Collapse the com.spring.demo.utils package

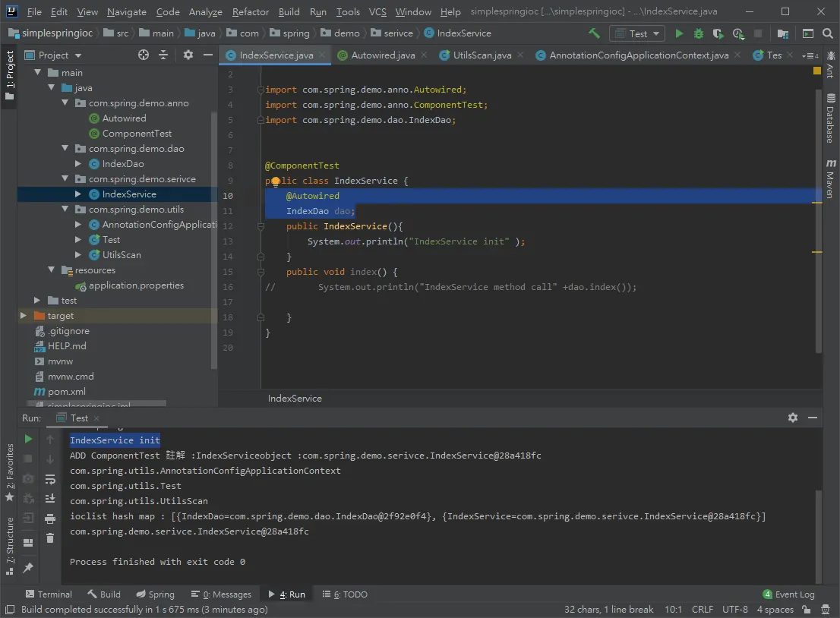coord(65,209)
